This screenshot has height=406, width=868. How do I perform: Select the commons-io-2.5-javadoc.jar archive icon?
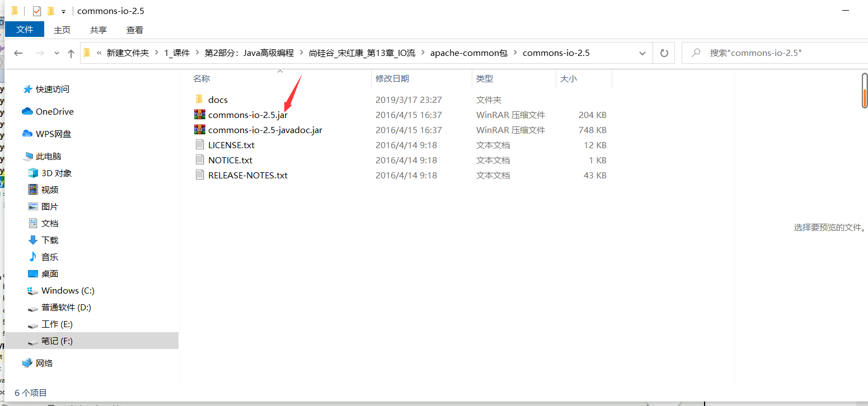tap(199, 130)
